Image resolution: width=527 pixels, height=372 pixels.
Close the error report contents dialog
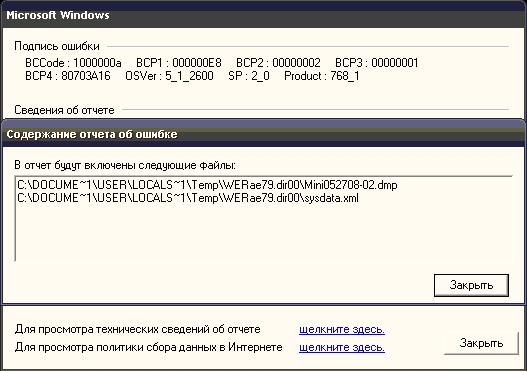click(471, 285)
